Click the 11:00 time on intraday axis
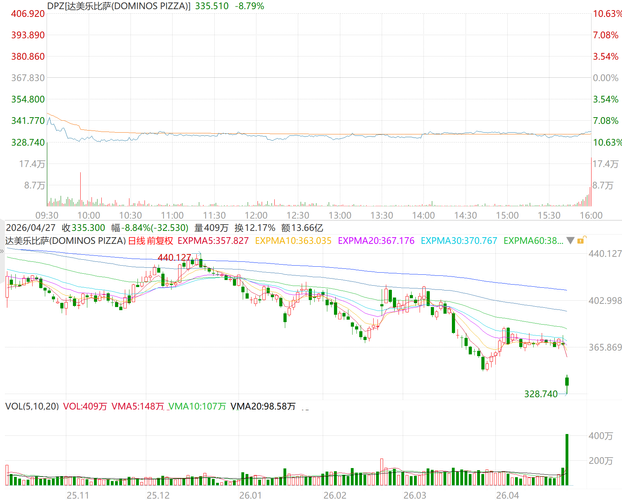The height and width of the screenshot is (500, 622). [172, 215]
